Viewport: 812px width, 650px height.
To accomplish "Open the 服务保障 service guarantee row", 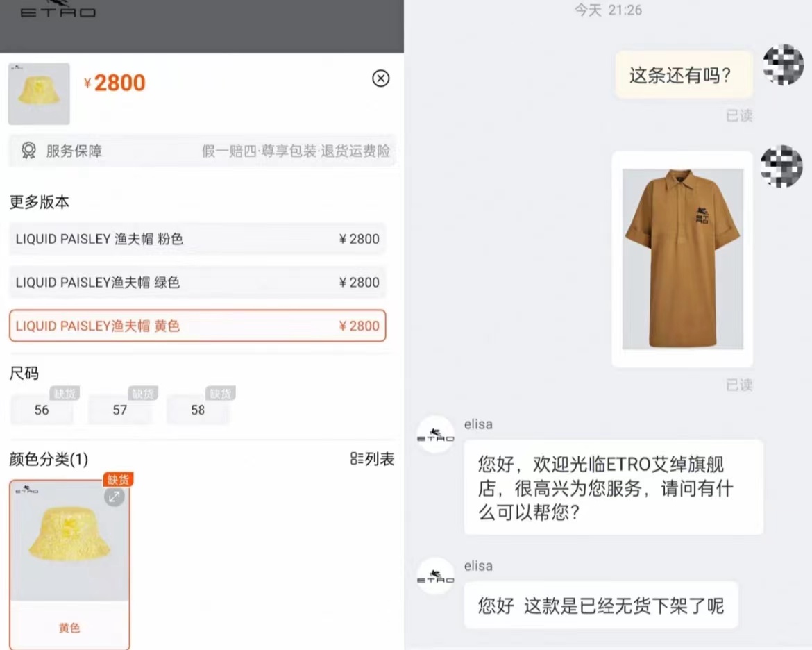I will (x=202, y=151).
